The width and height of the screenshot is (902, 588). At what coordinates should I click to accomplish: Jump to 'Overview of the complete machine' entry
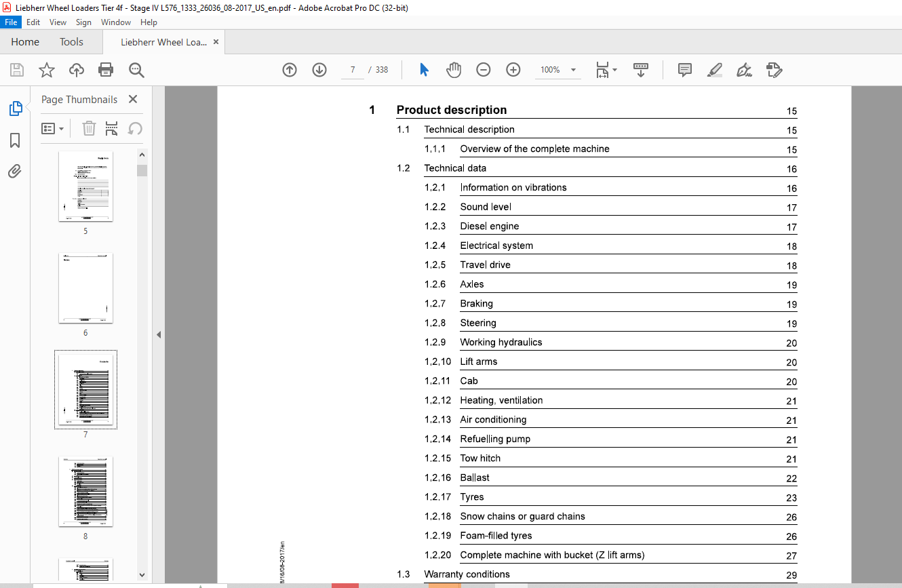click(x=534, y=149)
